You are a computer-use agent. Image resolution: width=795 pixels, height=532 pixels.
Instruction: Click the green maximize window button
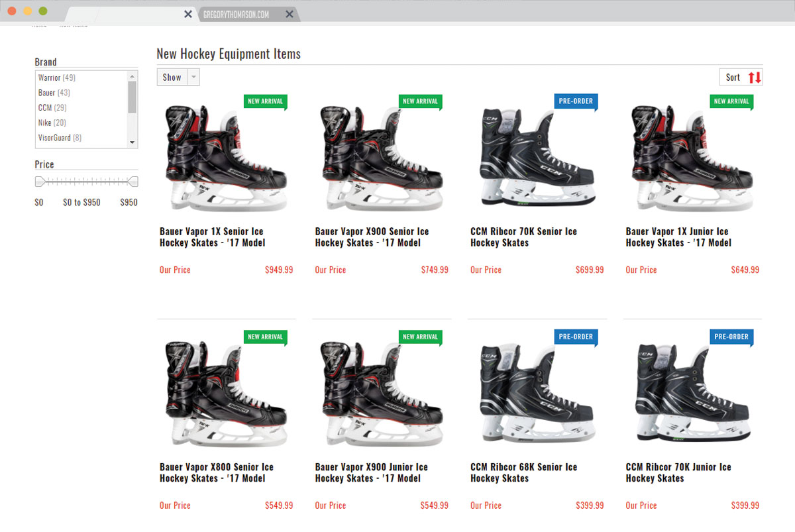point(43,11)
